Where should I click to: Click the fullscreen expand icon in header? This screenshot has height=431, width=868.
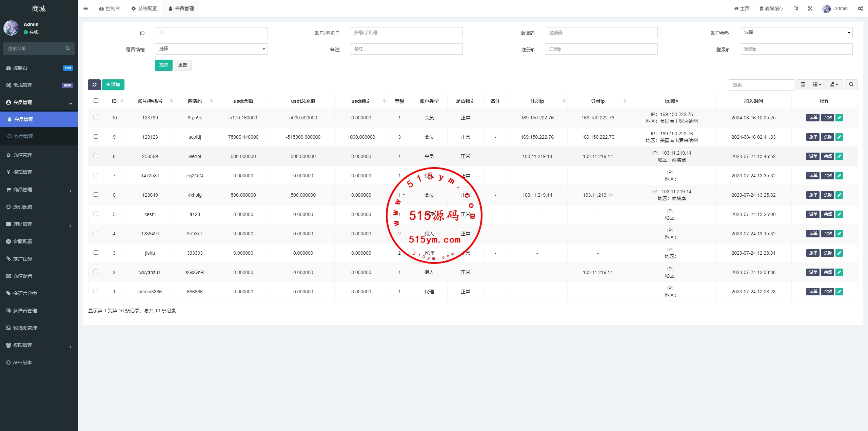(x=810, y=8)
